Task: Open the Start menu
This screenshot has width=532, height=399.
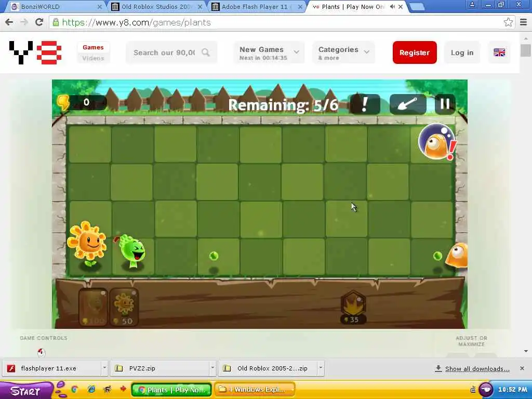Action: [x=26, y=391]
